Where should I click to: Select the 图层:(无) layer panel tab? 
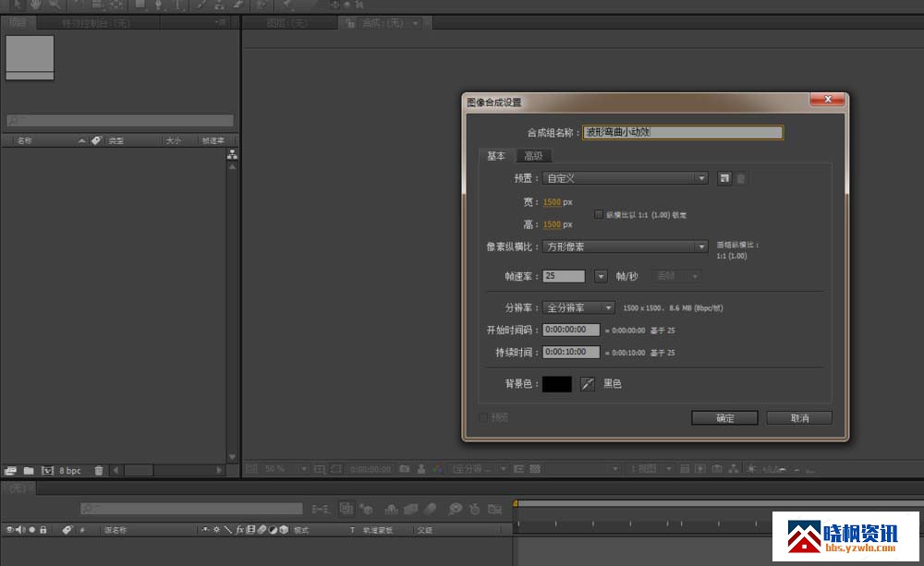[x=287, y=23]
